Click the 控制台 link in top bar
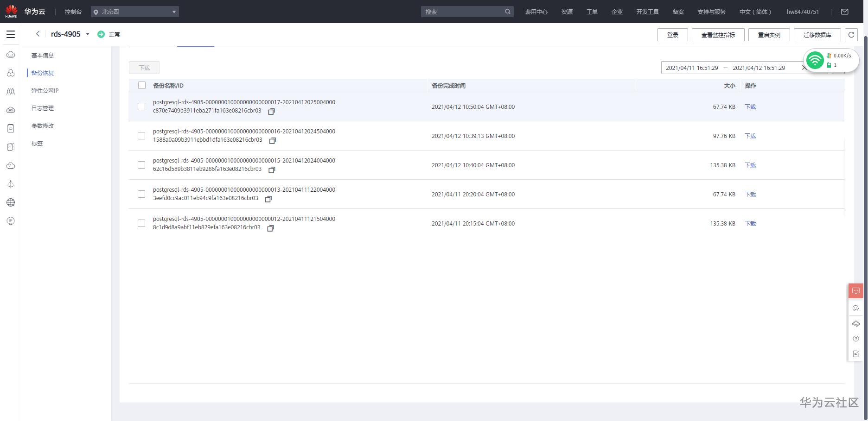This screenshot has height=421, width=868. pyautogui.click(x=73, y=12)
